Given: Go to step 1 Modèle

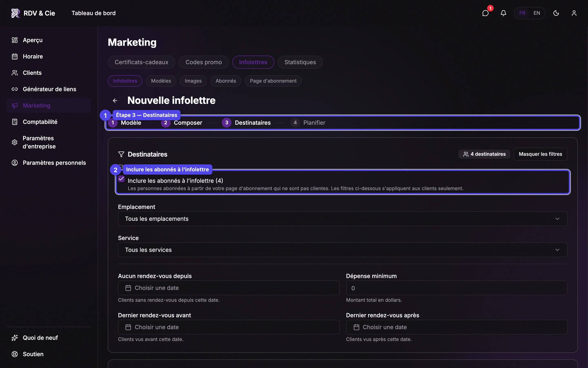Looking at the screenshot, I should click(125, 123).
